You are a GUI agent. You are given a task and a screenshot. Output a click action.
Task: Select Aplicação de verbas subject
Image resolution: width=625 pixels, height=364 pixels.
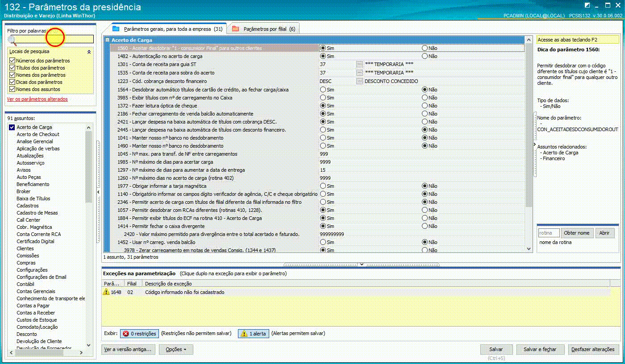(38, 149)
